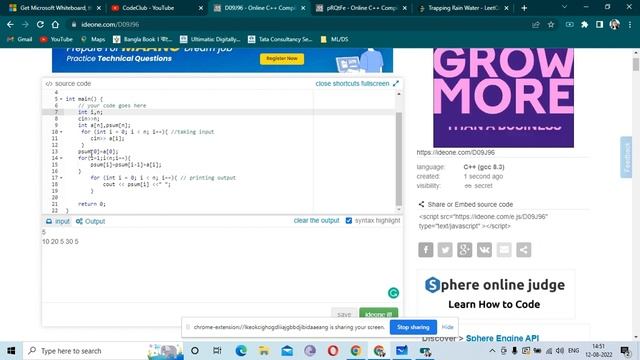The image size is (640, 360).
Task: Toggle fullscreen with the expand arrow icon
Action: pyautogui.click(x=396, y=83)
